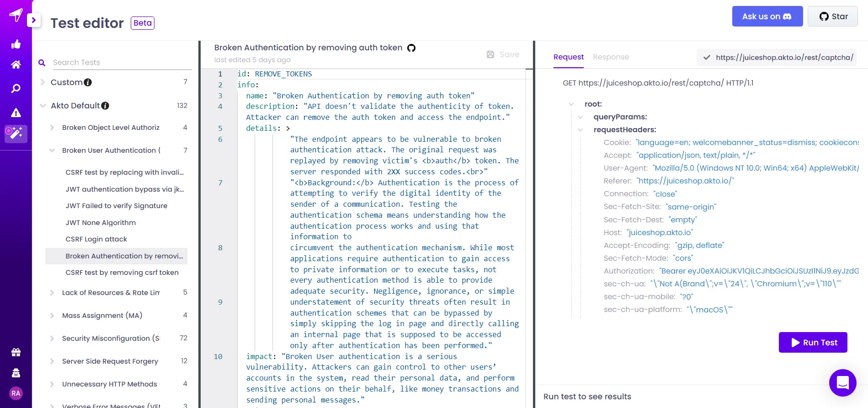Expand Security Misconfiguration category
868x408 pixels.
(x=52, y=338)
